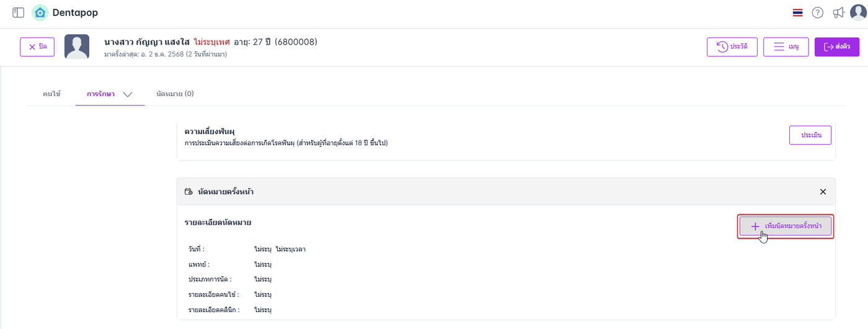Go to the นัดหมาย (0) tab

click(x=175, y=94)
